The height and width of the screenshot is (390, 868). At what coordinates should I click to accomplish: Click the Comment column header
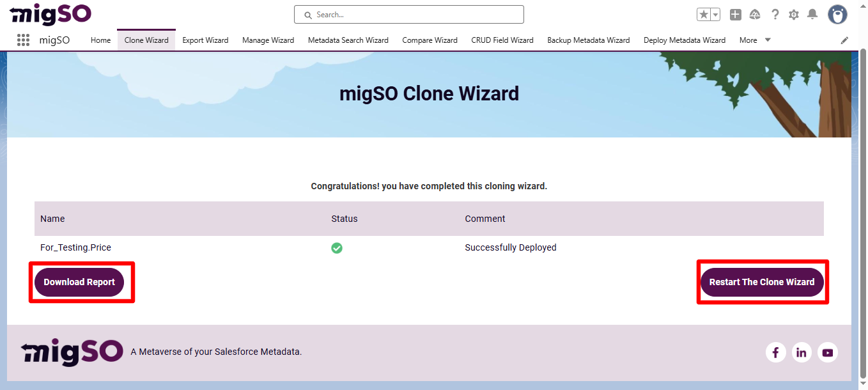(x=485, y=219)
